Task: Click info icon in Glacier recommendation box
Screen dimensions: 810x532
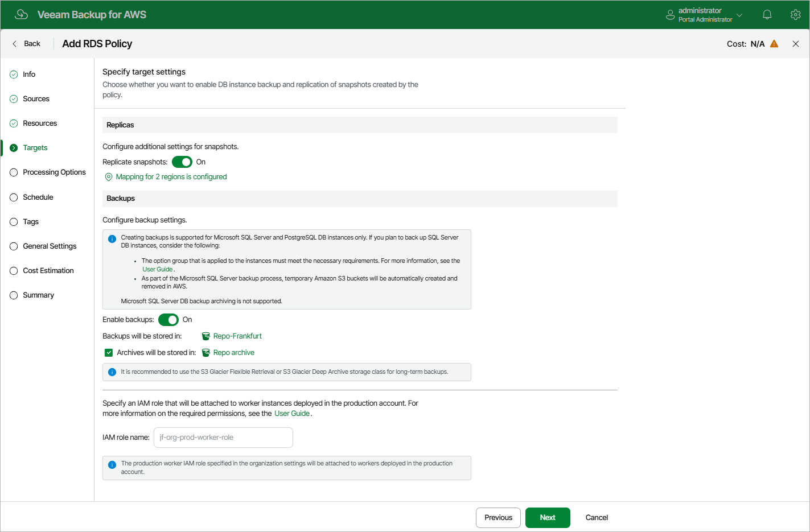Action: (112, 372)
